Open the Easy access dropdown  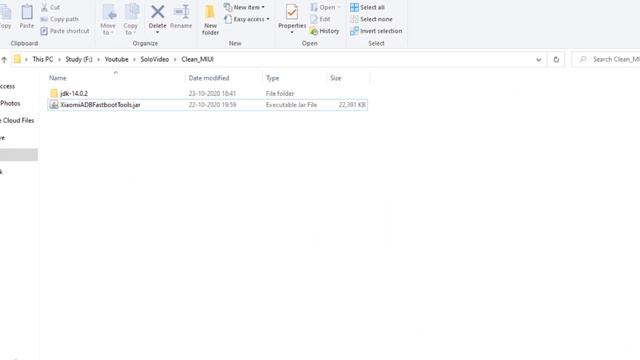tap(247, 19)
